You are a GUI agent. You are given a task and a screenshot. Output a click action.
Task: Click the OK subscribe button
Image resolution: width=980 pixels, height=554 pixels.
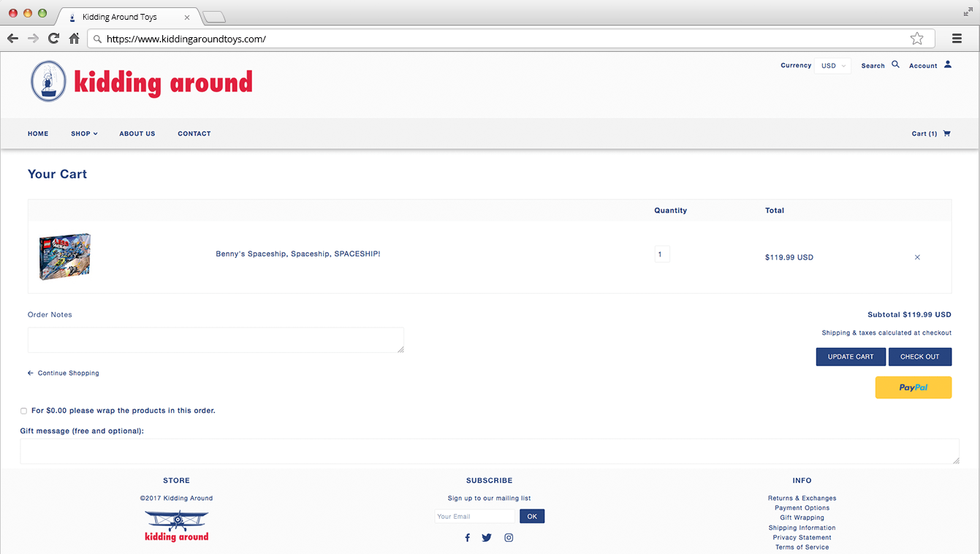(x=532, y=517)
